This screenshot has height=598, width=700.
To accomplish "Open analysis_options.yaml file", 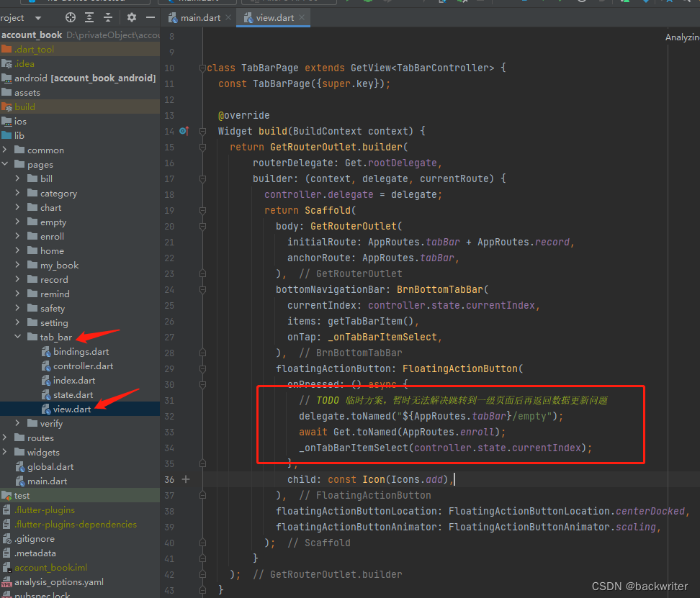I will pos(80,581).
